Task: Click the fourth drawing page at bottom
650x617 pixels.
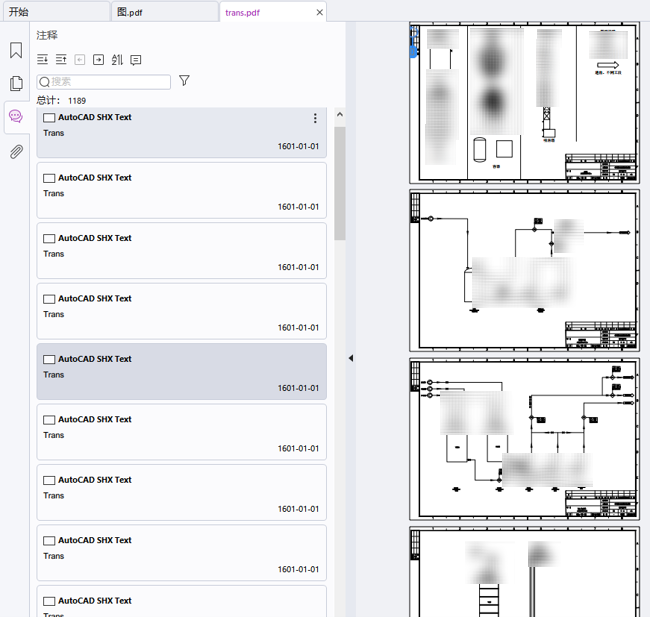Action: (524, 572)
